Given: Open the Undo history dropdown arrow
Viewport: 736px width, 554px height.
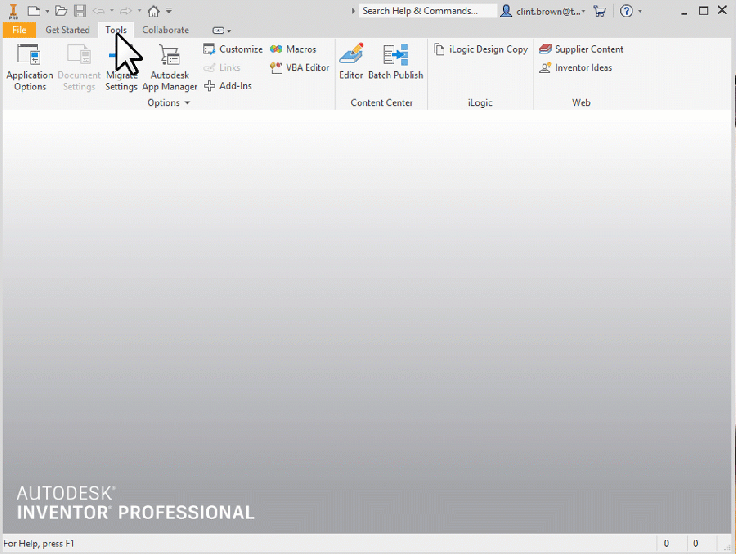Looking at the screenshot, I should click(112, 10).
